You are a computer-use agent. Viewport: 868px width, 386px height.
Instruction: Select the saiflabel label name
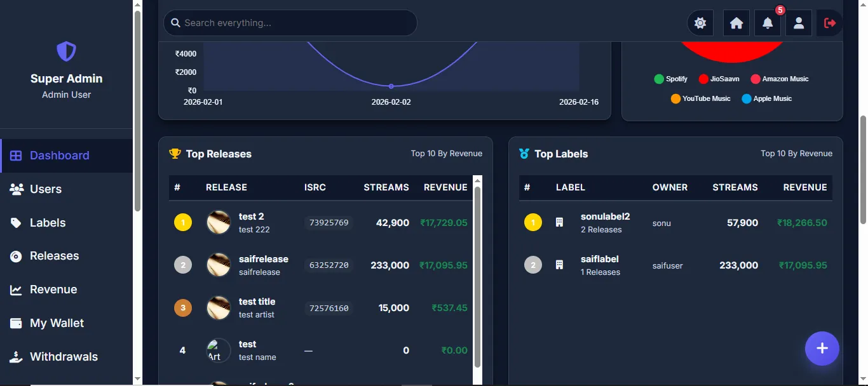pyautogui.click(x=600, y=259)
